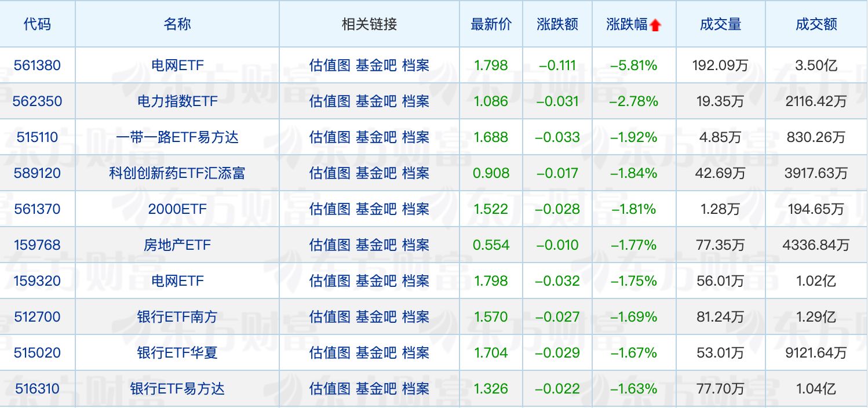Click the 涨跌额 column header
Screen dimensions: 868x408
click(x=557, y=24)
